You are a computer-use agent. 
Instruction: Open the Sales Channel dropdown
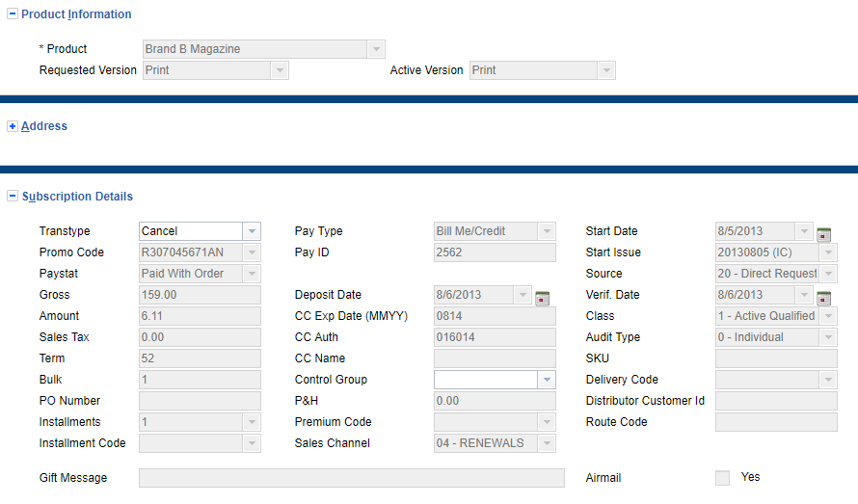(548, 443)
